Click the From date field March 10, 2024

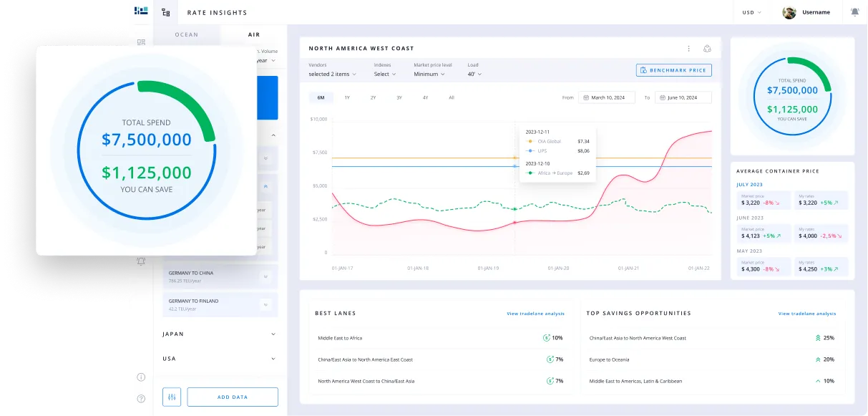(x=607, y=97)
